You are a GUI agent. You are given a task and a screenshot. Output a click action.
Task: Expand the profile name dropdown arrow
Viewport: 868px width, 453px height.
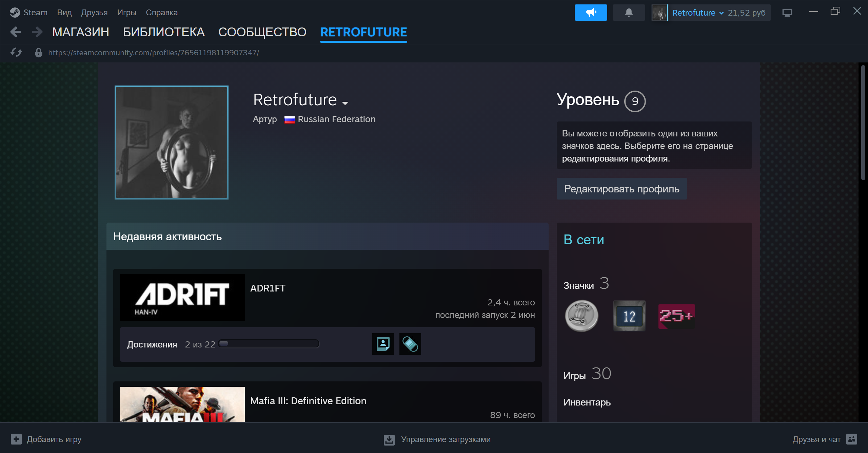click(345, 103)
